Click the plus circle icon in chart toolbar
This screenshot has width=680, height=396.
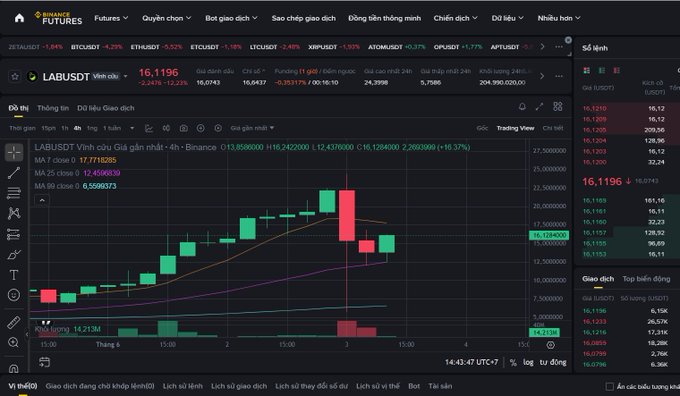click(200, 128)
